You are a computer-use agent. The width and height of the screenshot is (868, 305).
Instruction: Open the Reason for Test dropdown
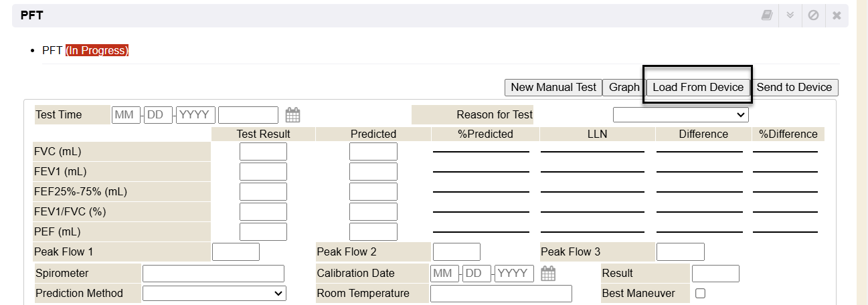point(681,115)
